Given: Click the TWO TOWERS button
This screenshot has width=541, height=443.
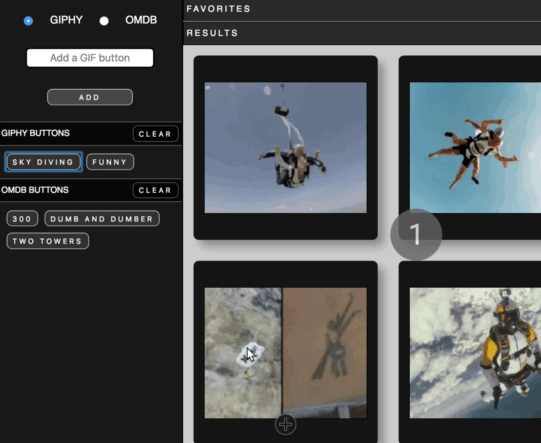Looking at the screenshot, I should click(48, 241).
